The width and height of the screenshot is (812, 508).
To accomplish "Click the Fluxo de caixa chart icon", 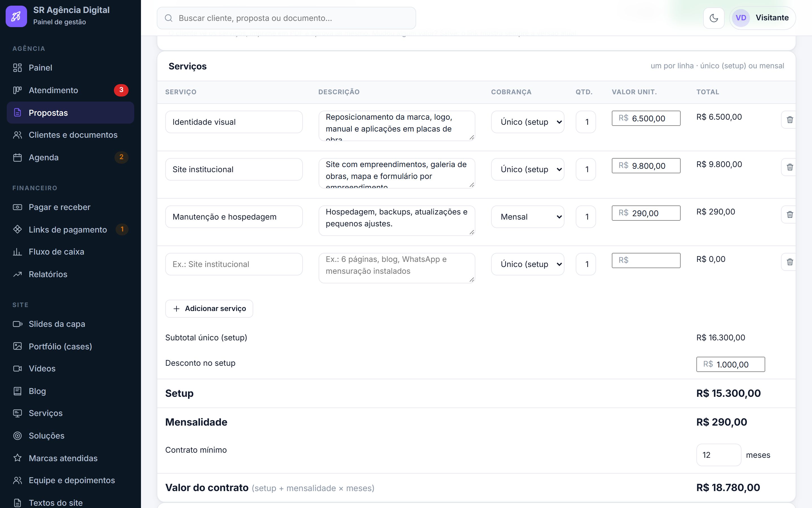I will click(x=17, y=252).
